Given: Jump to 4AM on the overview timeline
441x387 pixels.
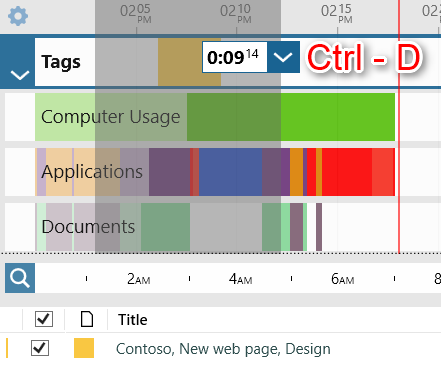Looking at the screenshot, I should [240, 279].
